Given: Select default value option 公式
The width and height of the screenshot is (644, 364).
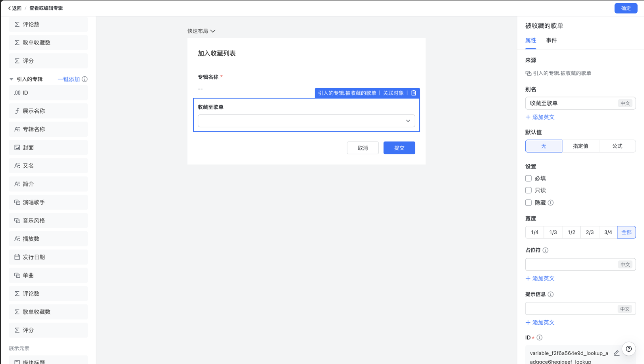Looking at the screenshot, I should (617, 146).
